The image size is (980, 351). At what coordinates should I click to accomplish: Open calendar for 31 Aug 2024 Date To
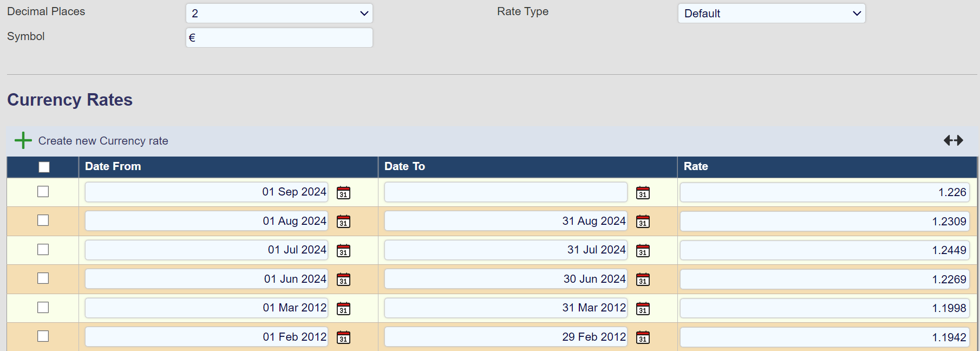point(643,222)
